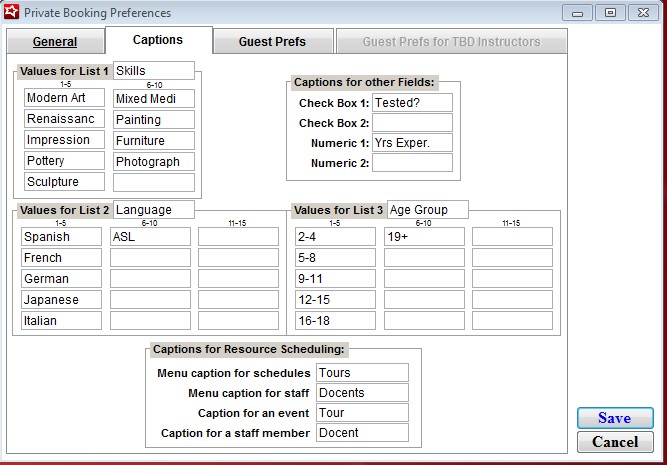Click the application icon in title bar
667x465 pixels.
click(x=12, y=13)
